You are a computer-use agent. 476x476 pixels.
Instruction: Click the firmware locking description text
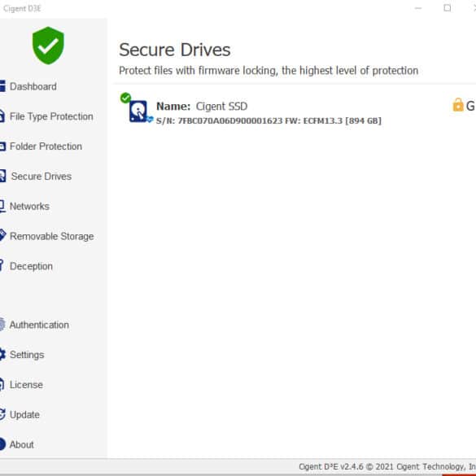point(269,71)
